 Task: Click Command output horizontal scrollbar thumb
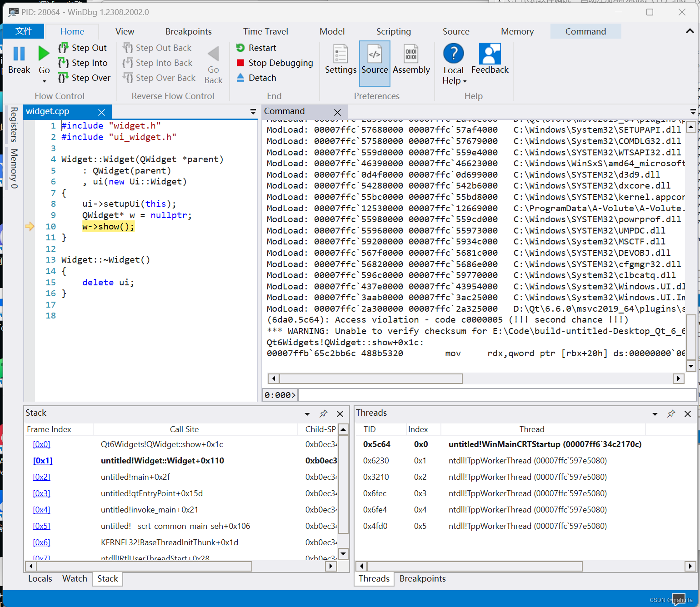coord(370,378)
